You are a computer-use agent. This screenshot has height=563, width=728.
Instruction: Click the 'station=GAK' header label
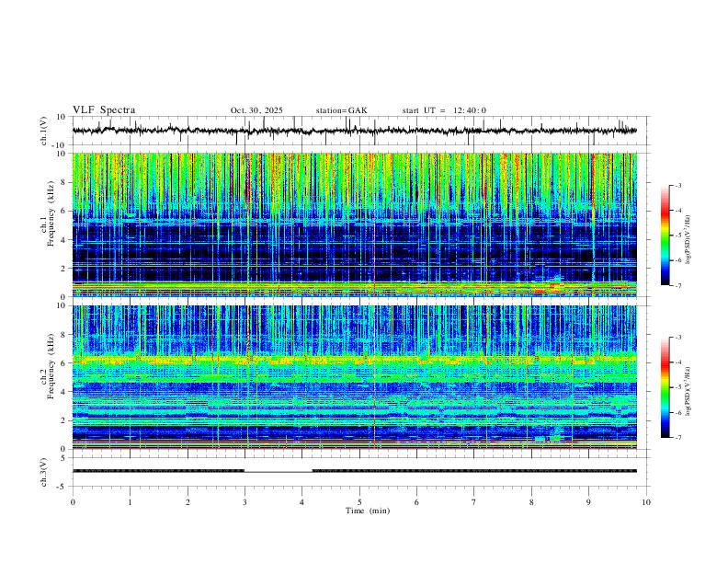pos(341,110)
